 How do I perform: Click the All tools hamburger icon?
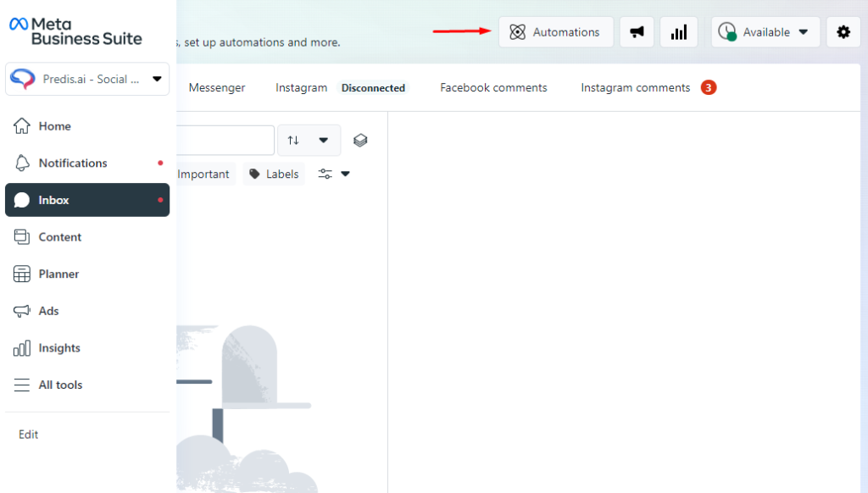21,385
